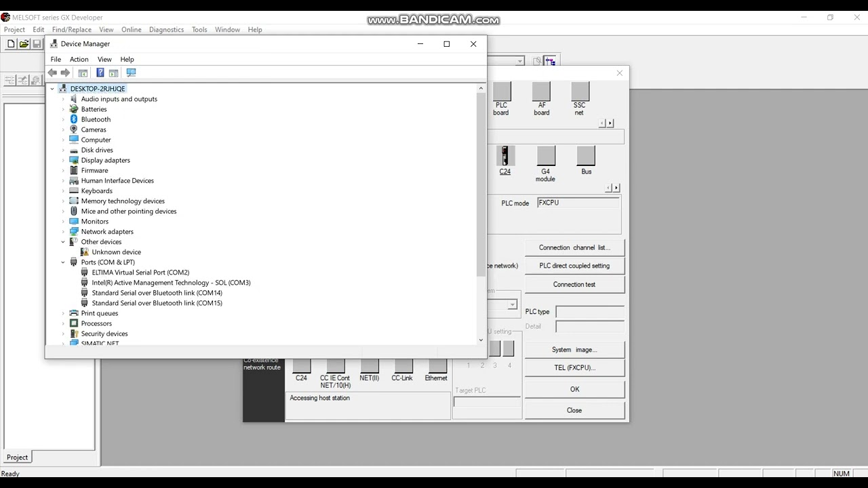Screen dimensions: 868x488
Task: Collapse the Other devices category
Action: [x=63, y=242]
